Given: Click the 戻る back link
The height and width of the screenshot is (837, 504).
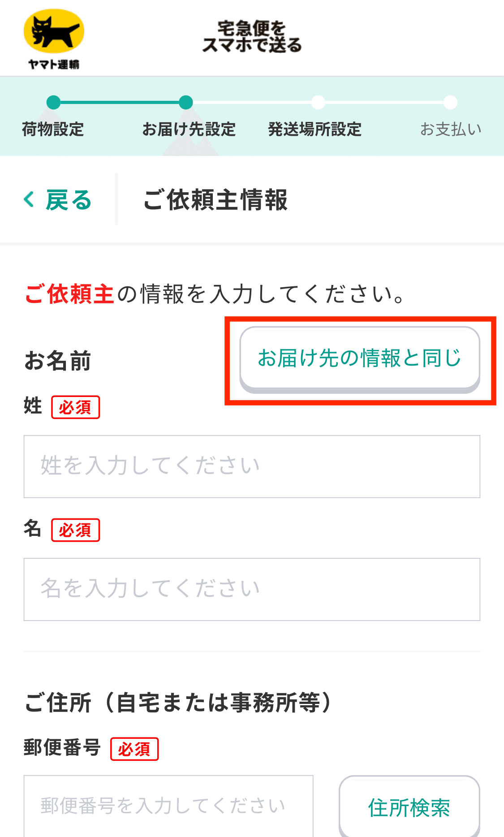Looking at the screenshot, I should [x=58, y=199].
